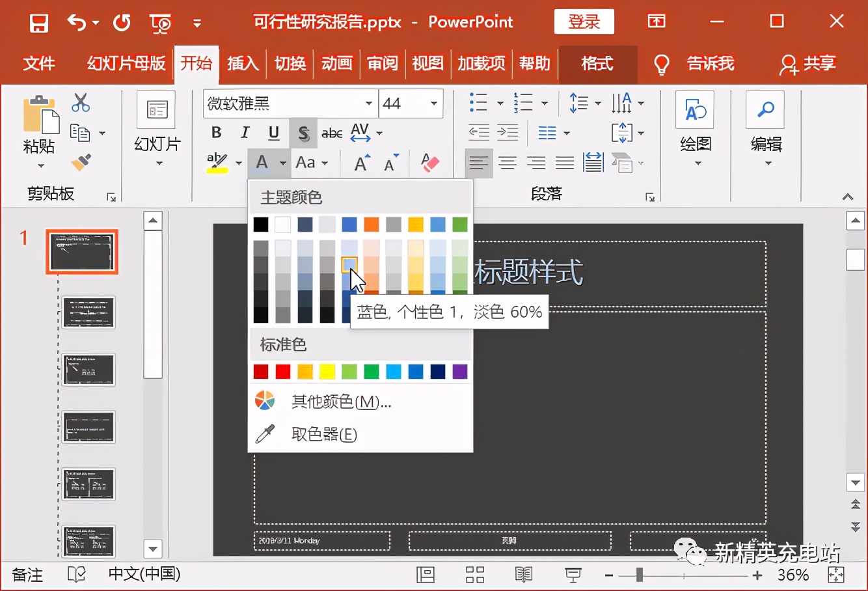Click the 登录 sign-in button
This screenshot has width=868, height=591.
point(584,22)
